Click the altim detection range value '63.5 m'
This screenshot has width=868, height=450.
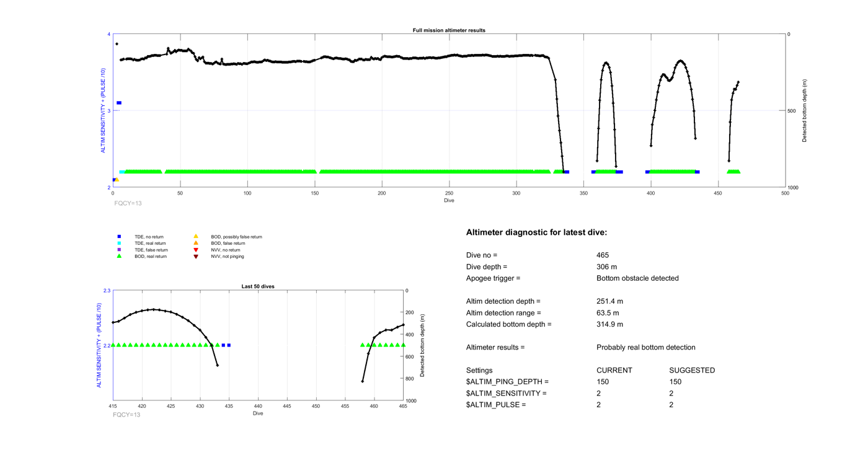click(608, 313)
